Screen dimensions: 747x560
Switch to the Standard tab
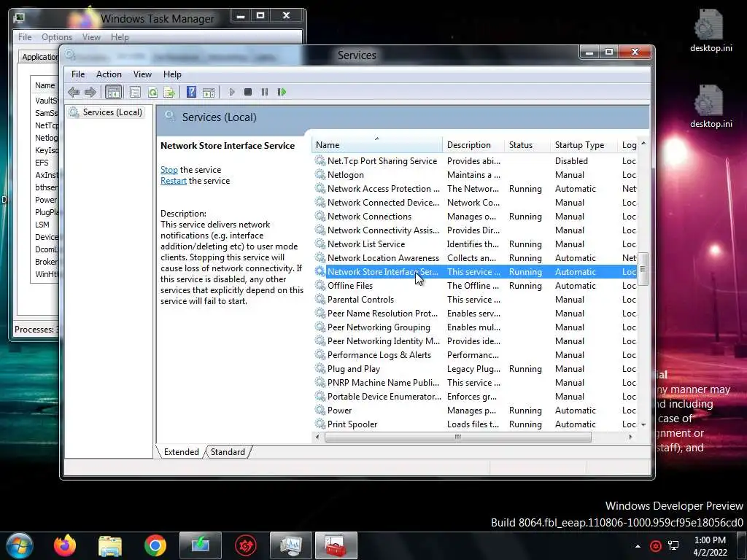click(228, 452)
